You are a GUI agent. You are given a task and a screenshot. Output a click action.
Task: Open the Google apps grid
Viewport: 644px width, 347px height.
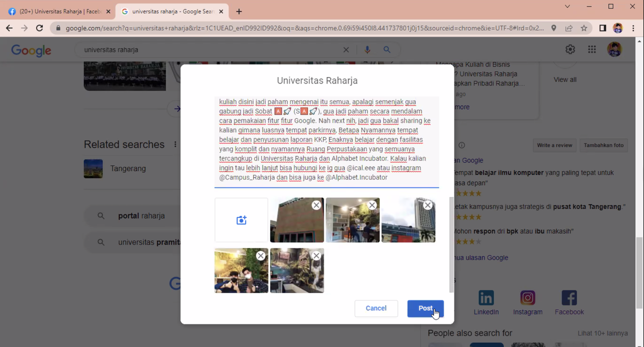[x=592, y=49]
